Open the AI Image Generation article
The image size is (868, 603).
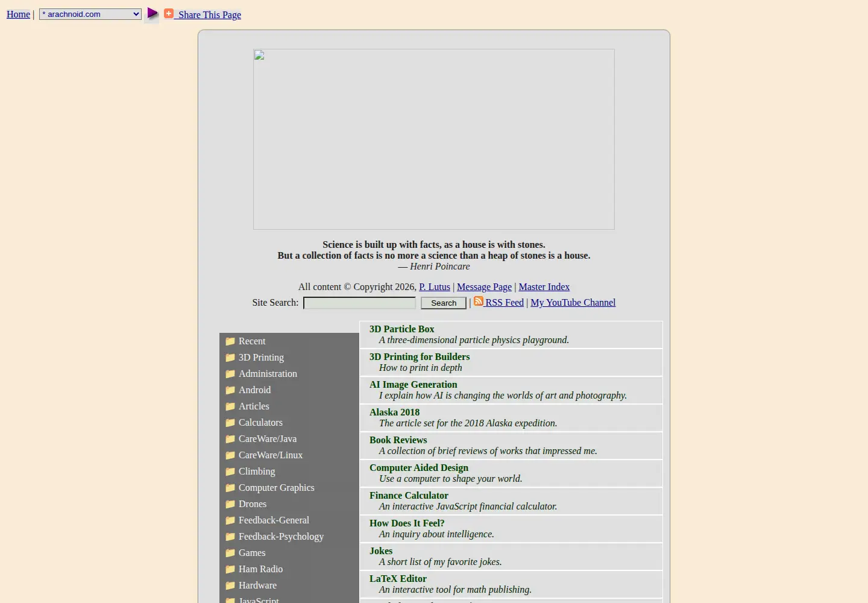(413, 385)
